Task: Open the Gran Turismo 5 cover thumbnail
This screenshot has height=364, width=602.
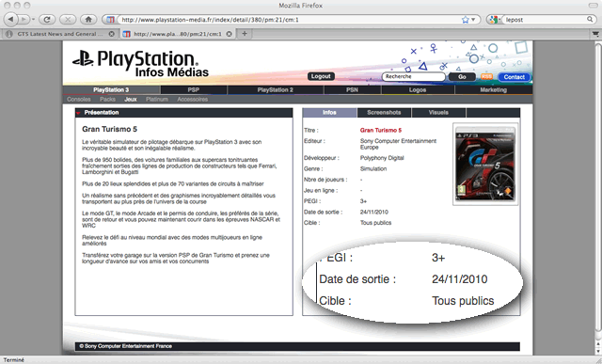Action: pos(485,164)
